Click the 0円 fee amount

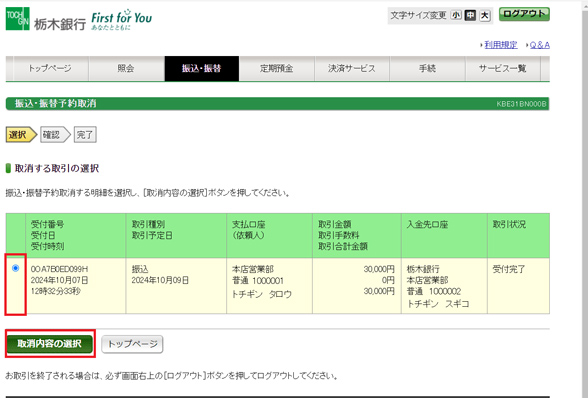[388, 280]
